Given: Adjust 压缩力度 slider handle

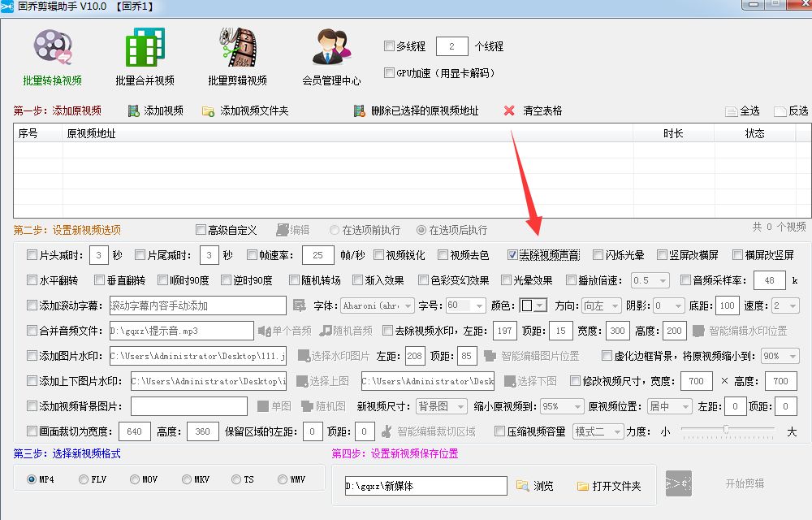Looking at the screenshot, I should click(726, 429).
